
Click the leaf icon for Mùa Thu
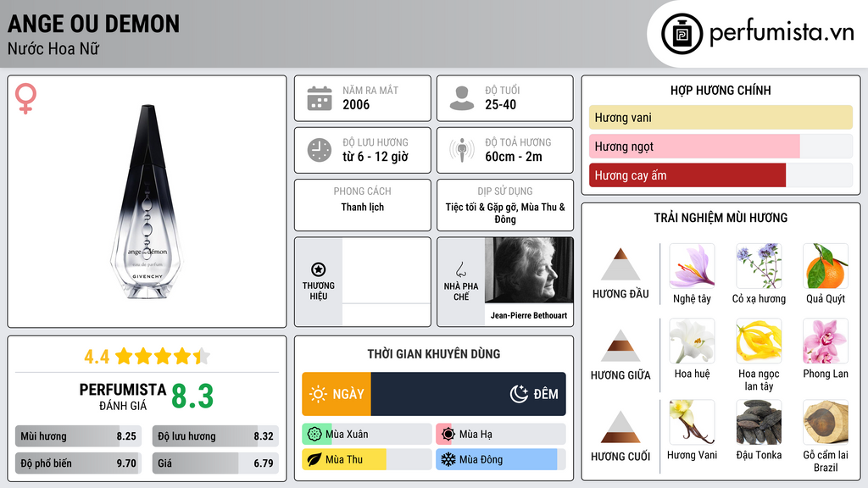tap(314, 460)
